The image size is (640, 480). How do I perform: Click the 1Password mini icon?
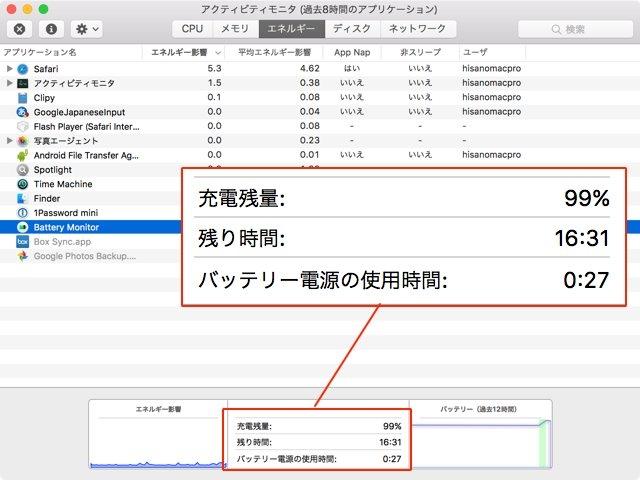point(23,213)
